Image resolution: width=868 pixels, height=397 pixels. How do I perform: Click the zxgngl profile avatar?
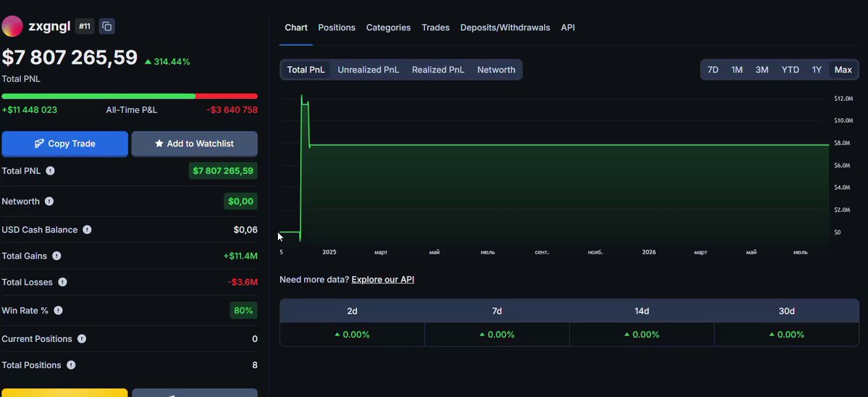coord(12,26)
